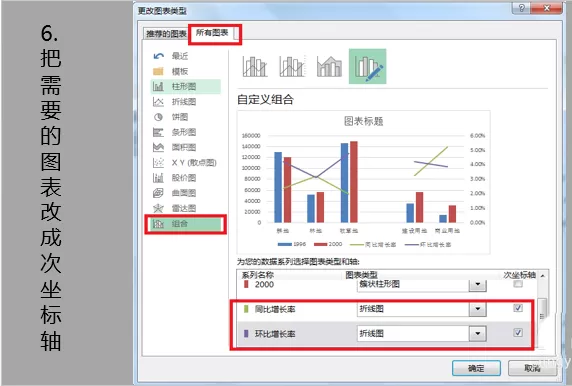The height and width of the screenshot is (386, 572).
Task: Select the custom combination chart icon
Action: click(x=368, y=66)
